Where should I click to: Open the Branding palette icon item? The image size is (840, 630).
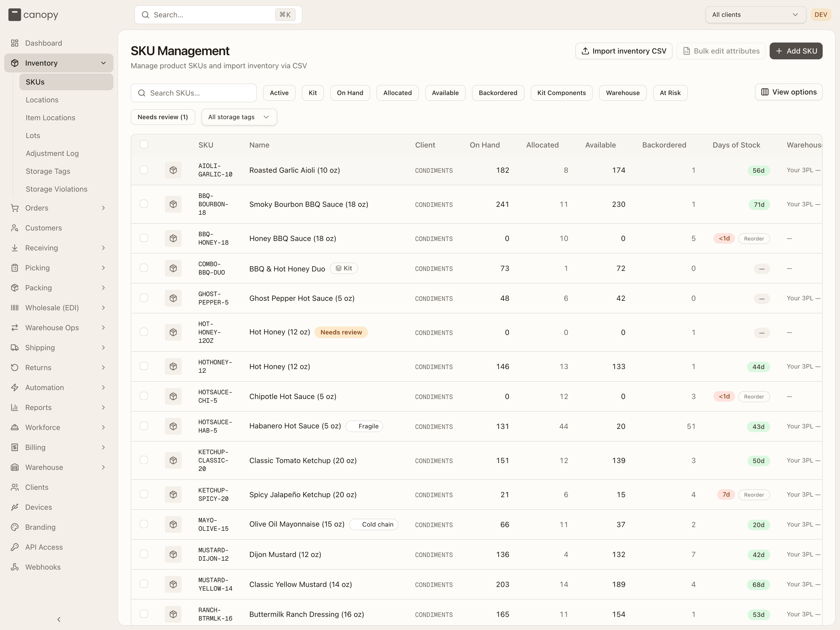coord(15,527)
